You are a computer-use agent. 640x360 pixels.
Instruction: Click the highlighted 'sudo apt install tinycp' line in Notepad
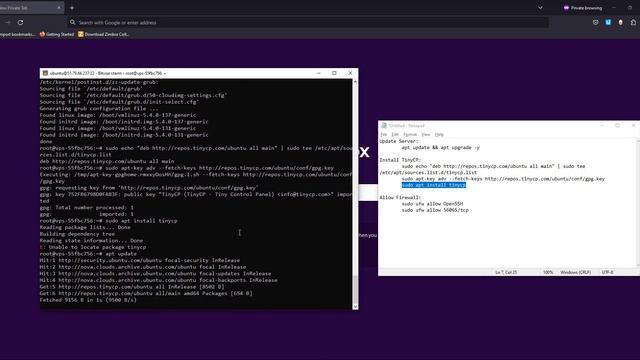(433, 185)
